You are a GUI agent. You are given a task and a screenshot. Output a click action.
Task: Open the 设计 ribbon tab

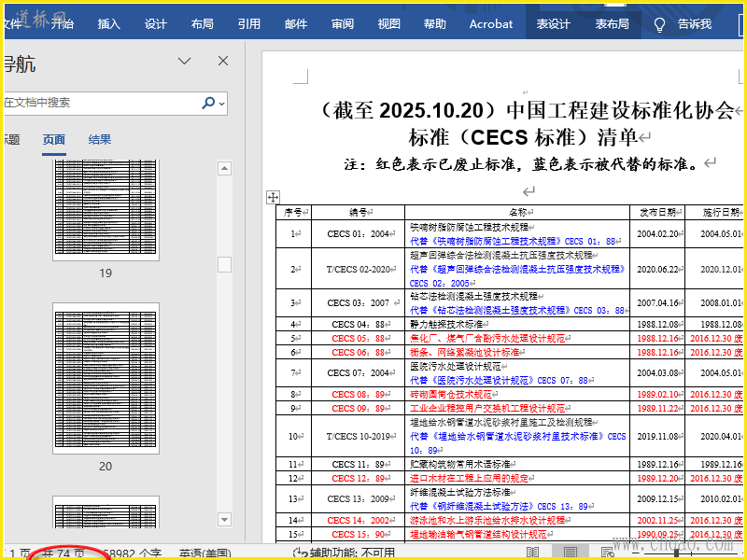(x=155, y=24)
